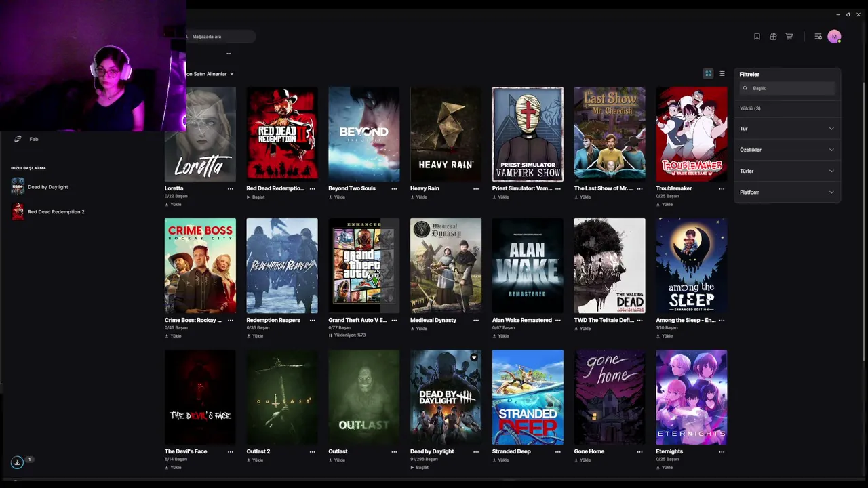Image resolution: width=868 pixels, height=488 pixels.
Task: Expand the Platform filter section
Action: (x=787, y=192)
